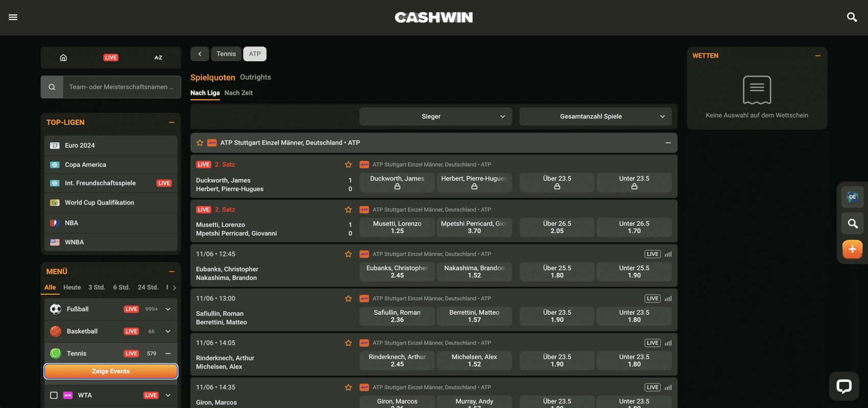Favorite Duckworth vs Herbert match star

348,165
